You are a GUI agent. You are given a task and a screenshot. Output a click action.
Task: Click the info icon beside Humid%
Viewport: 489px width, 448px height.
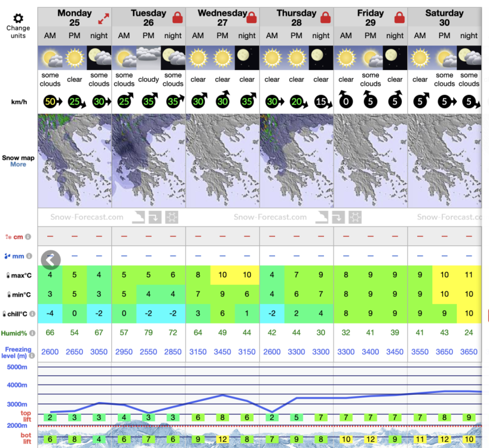[32, 333]
